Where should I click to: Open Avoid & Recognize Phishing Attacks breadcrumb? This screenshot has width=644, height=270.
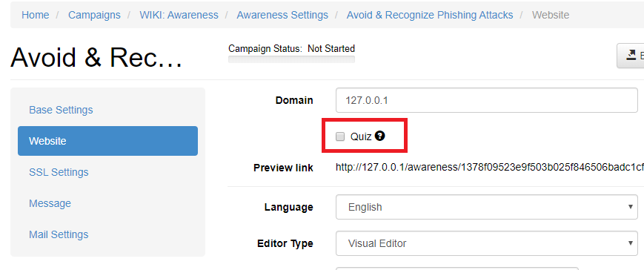tap(430, 15)
